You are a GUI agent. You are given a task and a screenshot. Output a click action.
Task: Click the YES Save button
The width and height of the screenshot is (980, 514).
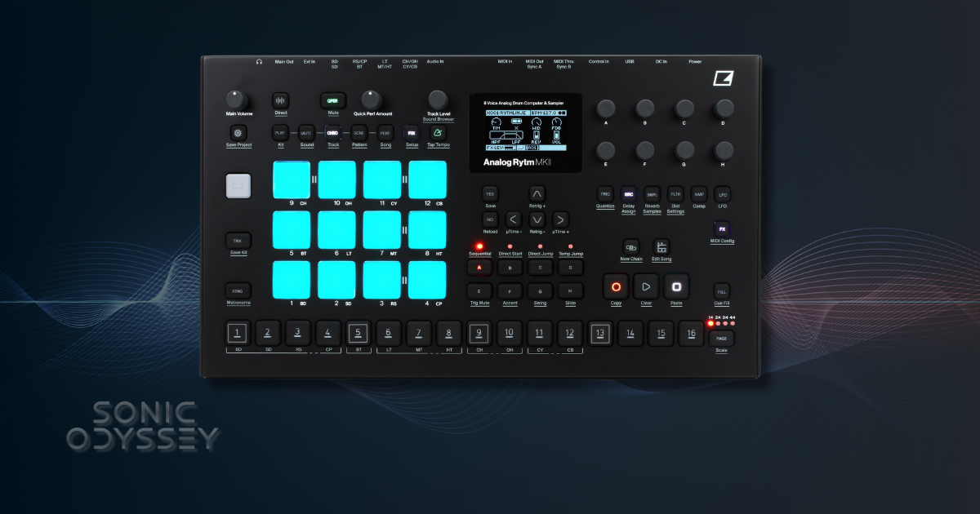click(490, 194)
